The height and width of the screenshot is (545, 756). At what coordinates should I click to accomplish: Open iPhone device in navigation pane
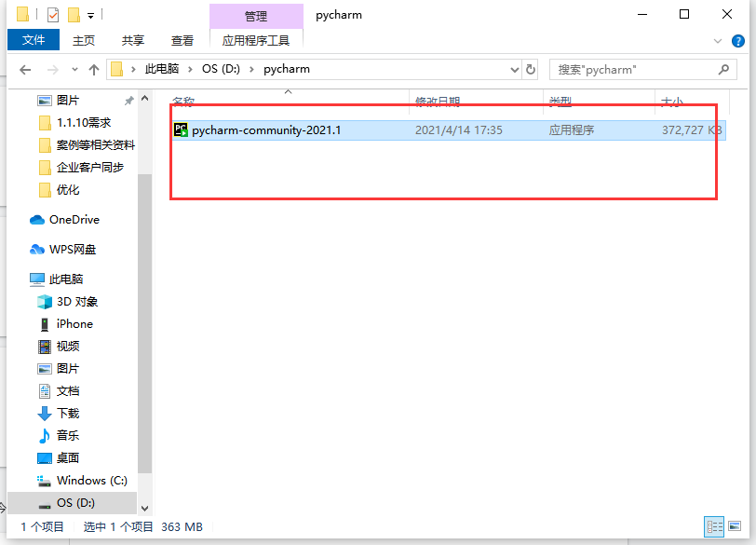[x=74, y=323]
